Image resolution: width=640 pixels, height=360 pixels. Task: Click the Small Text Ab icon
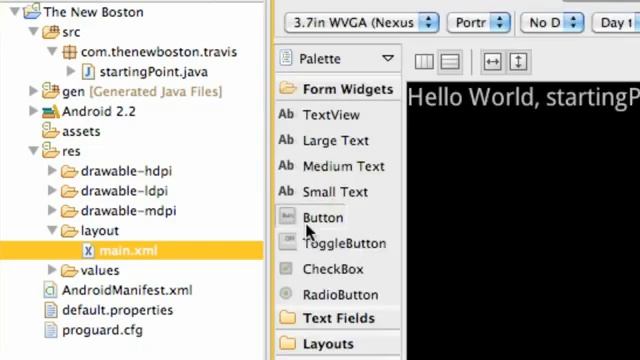[286, 191]
